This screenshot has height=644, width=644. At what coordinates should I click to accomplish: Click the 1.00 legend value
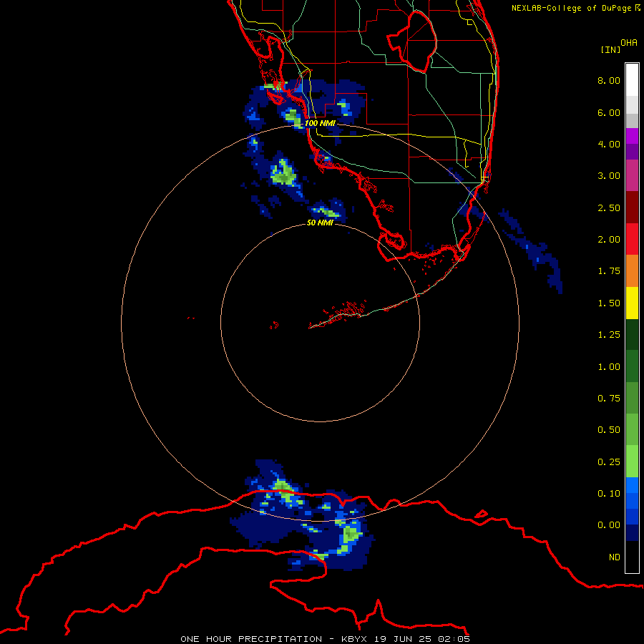(x=609, y=367)
